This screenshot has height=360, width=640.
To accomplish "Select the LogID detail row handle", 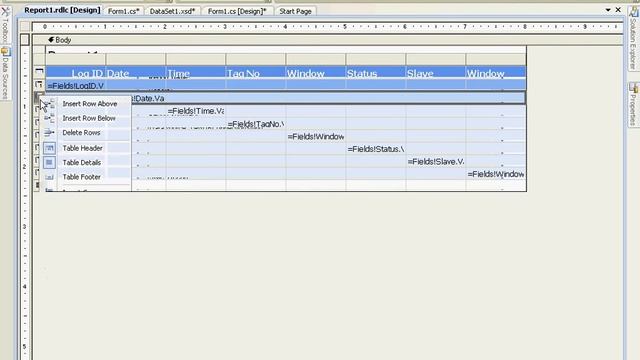I will (x=39, y=85).
